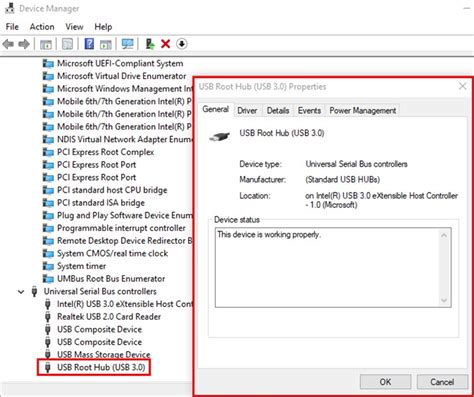Open the Properties toolbar icon

[67, 44]
